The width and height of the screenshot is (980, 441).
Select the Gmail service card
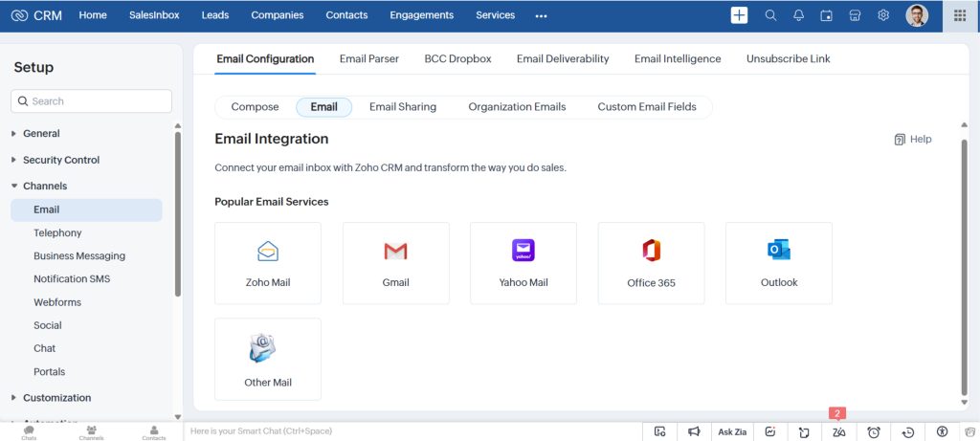click(x=395, y=263)
